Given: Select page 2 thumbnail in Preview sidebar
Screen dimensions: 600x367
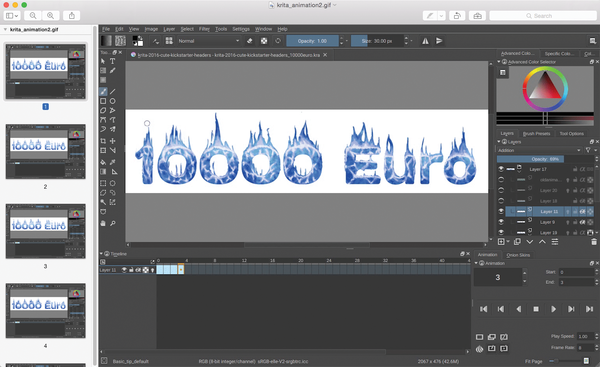Looking at the screenshot, I should [x=46, y=152].
